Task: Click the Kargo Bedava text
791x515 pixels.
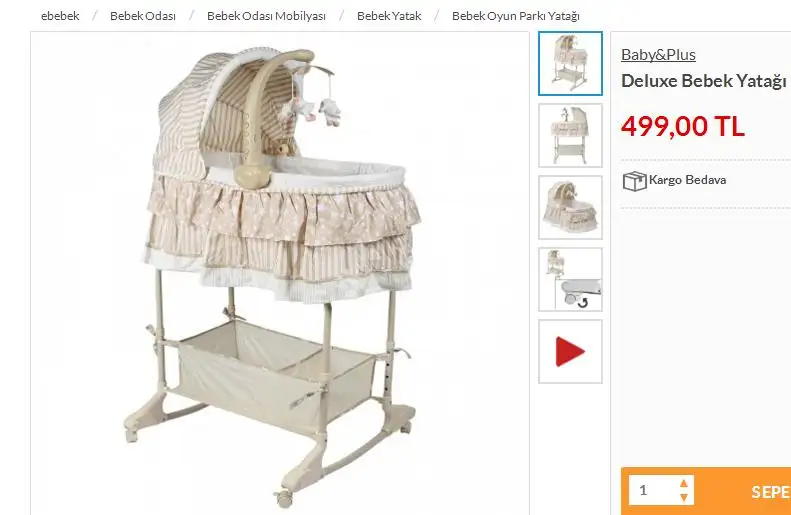Action: coord(688,180)
